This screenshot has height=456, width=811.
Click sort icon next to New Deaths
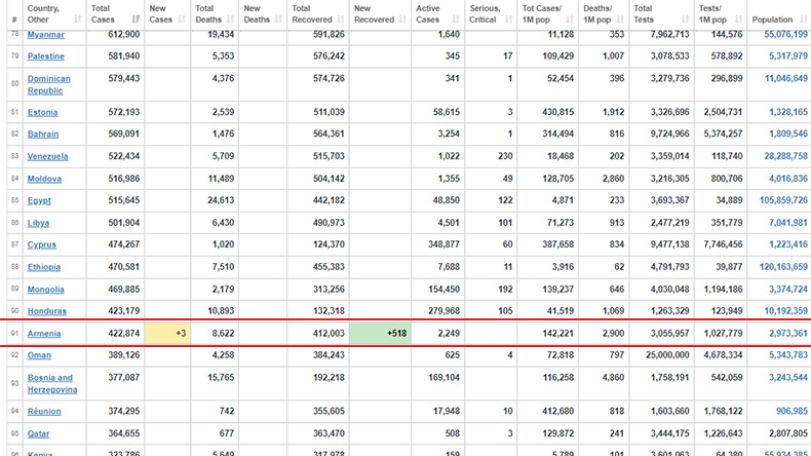278,20
